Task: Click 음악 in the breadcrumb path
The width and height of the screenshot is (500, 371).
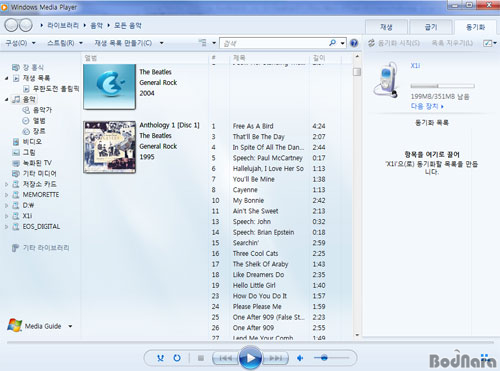Action: 97,25
